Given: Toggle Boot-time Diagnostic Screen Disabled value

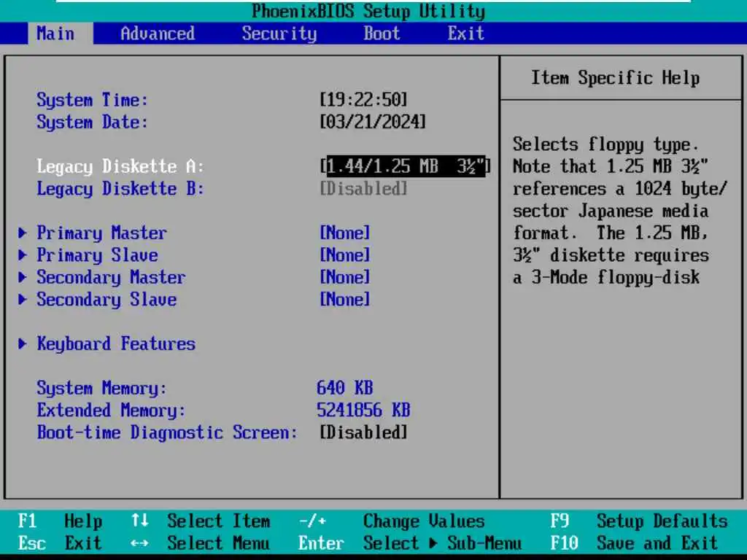Looking at the screenshot, I should (x=363, y=432).
